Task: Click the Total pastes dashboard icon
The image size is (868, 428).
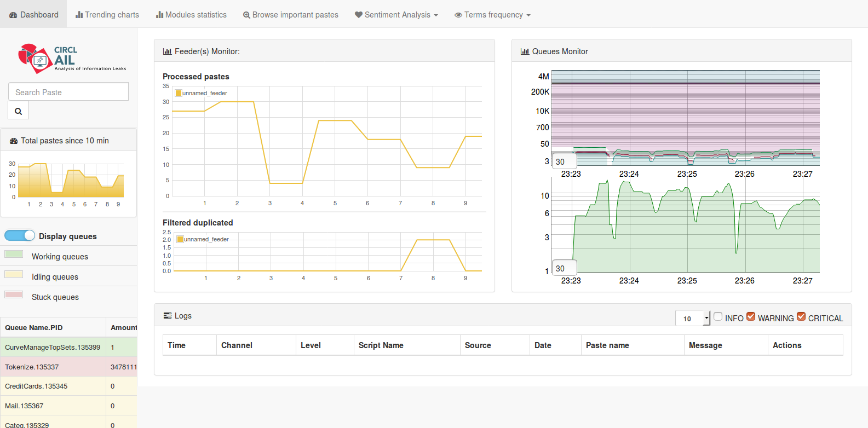Action: click(14, 141)
